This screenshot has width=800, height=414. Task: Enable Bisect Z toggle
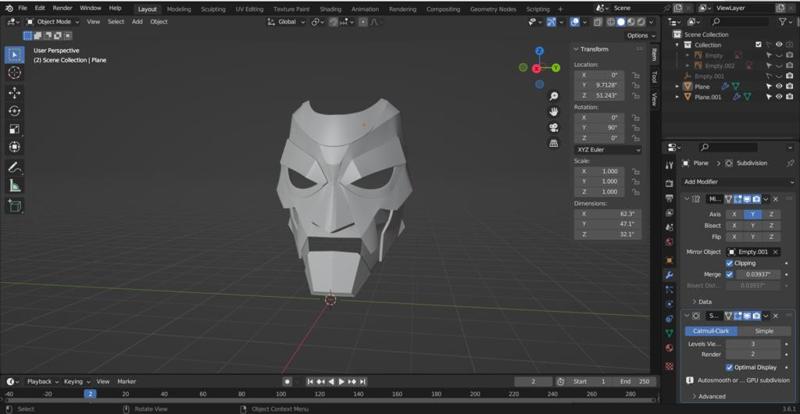click(771, 225)
